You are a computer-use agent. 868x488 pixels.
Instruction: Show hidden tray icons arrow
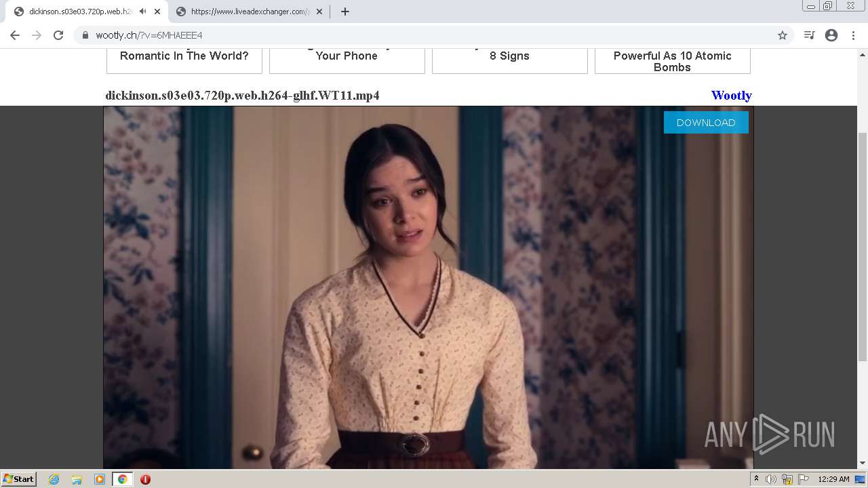tap(756, 479)
